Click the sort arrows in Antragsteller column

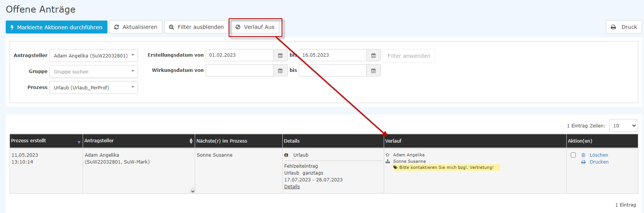pyautogui.click(x=191, y=141)
